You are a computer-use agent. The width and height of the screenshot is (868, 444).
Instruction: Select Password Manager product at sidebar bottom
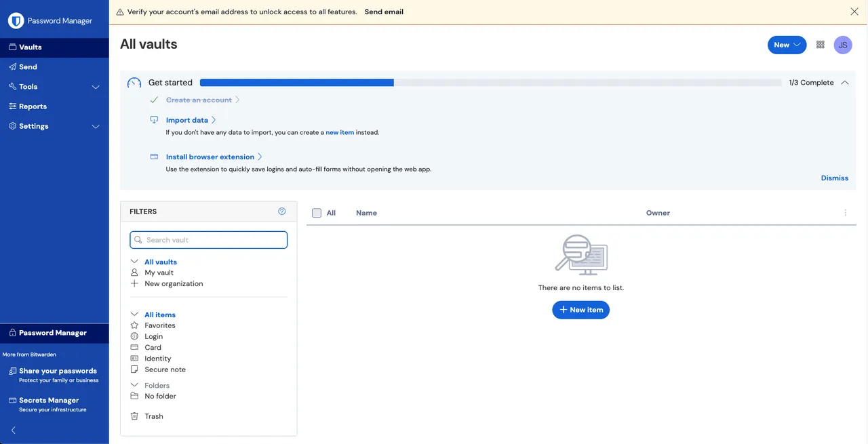coord(54,333)
